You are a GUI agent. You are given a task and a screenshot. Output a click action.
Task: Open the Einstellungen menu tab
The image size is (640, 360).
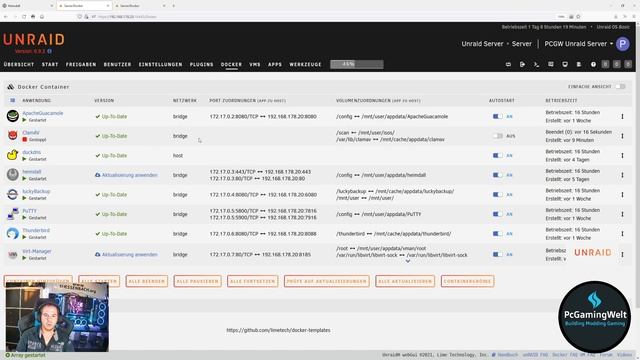160,64
